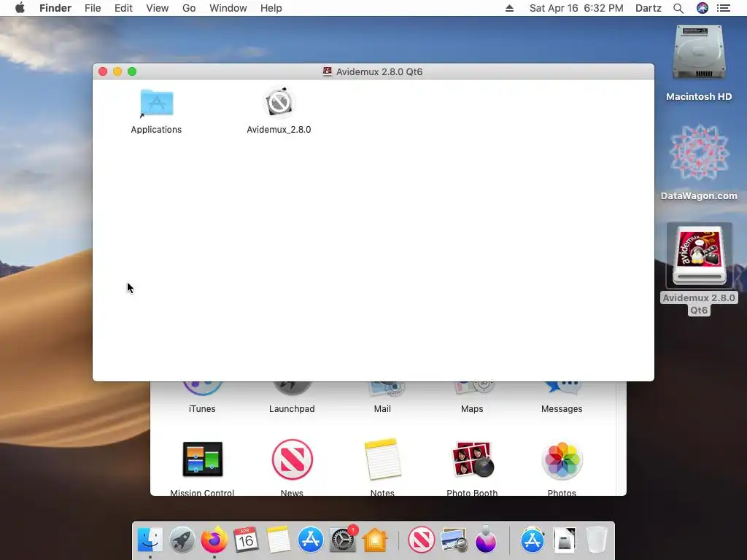Open Mission Control in the background Finder window
Screen dimensions: 747x560
coord(203,459)
